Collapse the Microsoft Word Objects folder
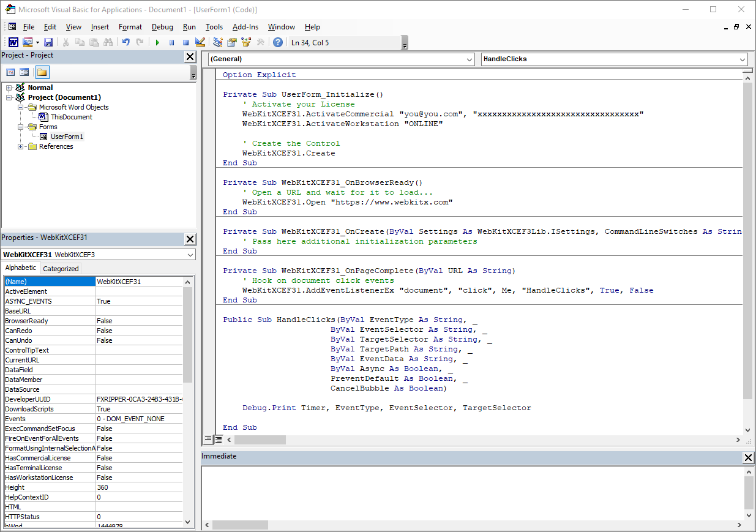The height and width of the screenshot is (532, 756). pos(21,107)
